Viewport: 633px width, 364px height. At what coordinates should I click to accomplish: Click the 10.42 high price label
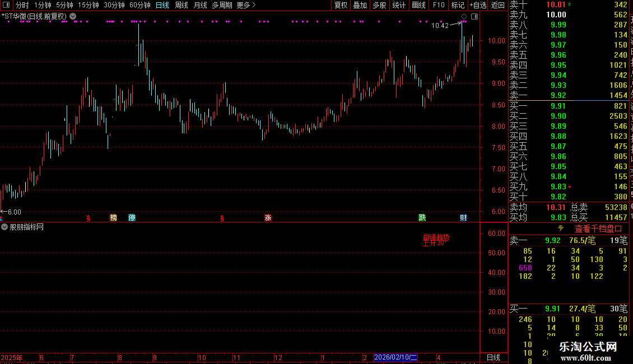[x=440, y=26]
